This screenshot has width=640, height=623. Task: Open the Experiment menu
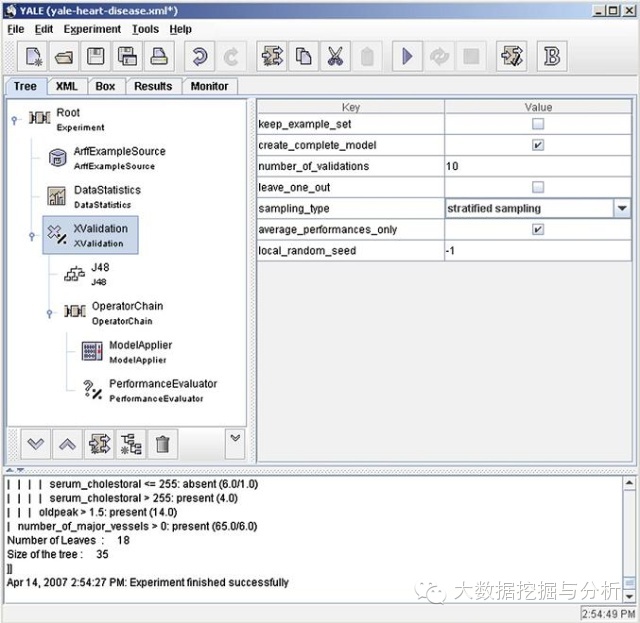coord(92,29)
